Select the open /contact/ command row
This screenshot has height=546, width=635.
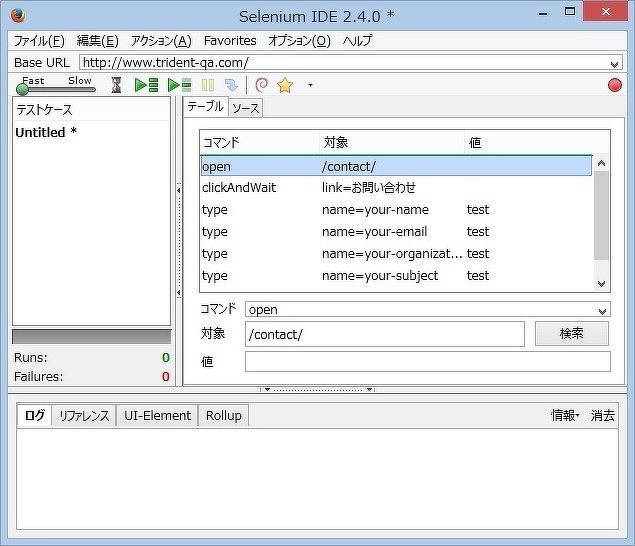pyautogui.click(x=396, y=166)
